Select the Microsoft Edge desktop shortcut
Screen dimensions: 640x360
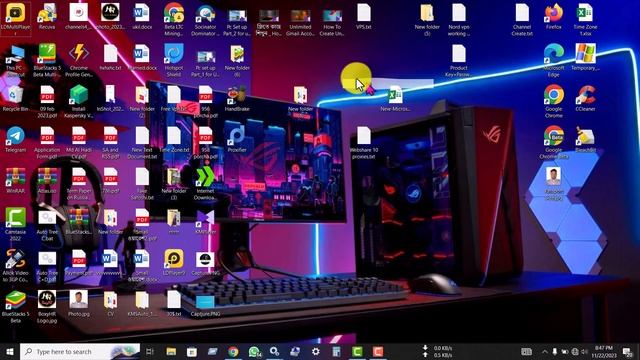coord(554,60)
